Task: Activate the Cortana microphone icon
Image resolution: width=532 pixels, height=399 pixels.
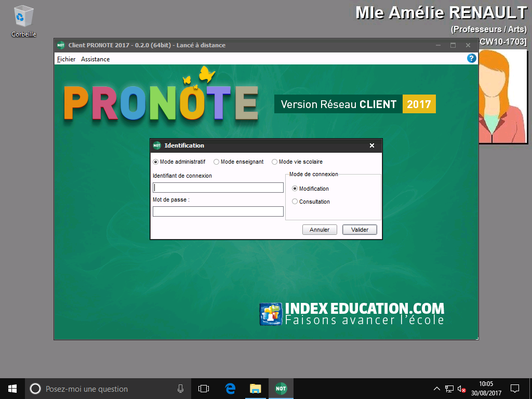Action: pyautogui.click(x=180, y=389)
